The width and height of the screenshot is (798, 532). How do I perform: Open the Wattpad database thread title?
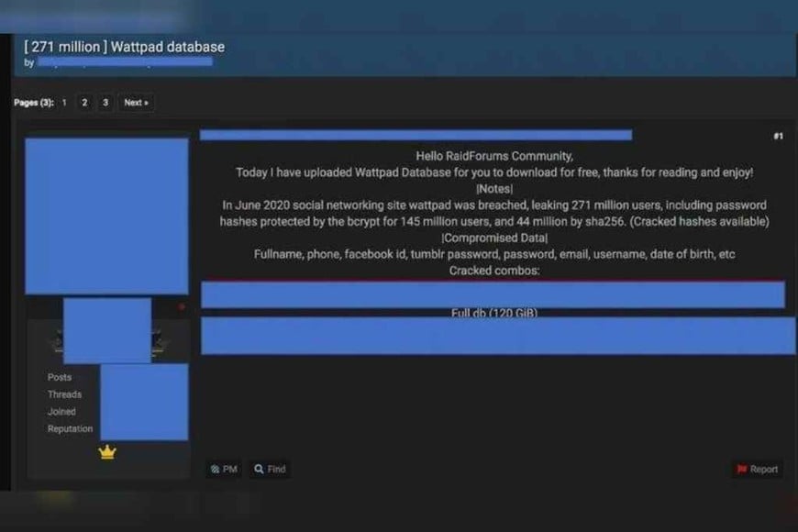point(124,47)
